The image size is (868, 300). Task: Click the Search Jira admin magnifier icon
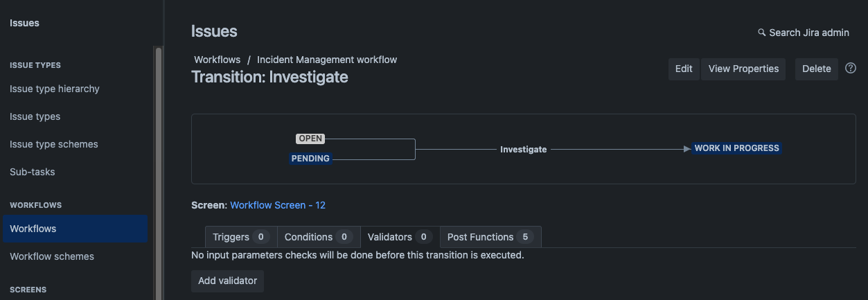[x=762, y=33]
